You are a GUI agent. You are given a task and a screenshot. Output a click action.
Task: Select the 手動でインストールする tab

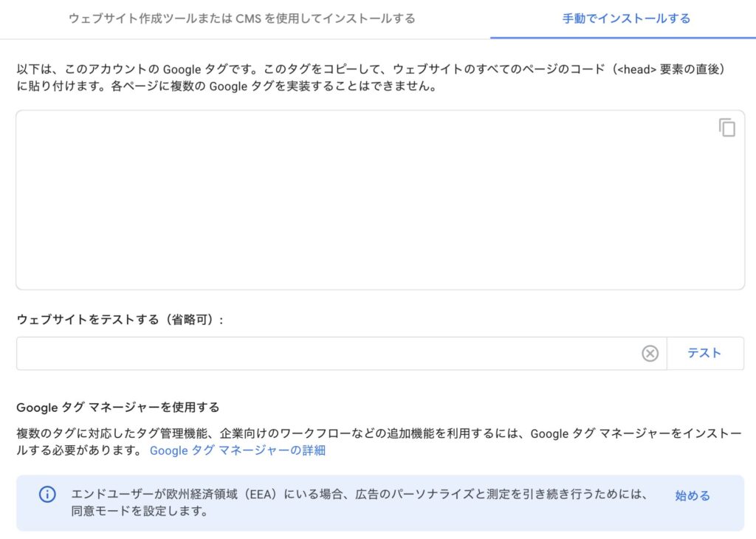626,18
